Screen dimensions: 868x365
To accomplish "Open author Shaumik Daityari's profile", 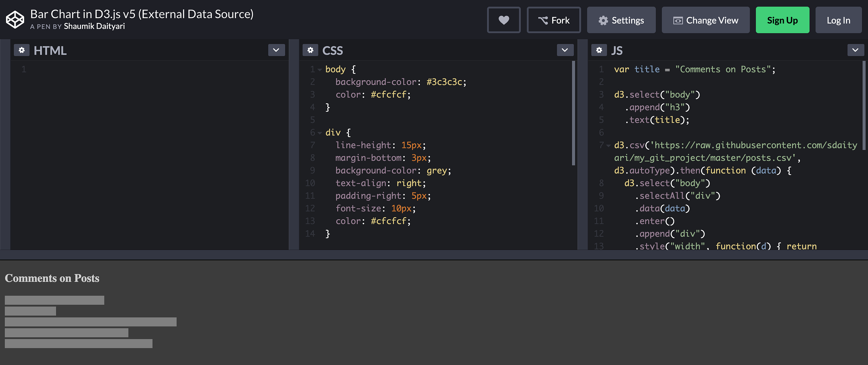I will 94,26.
